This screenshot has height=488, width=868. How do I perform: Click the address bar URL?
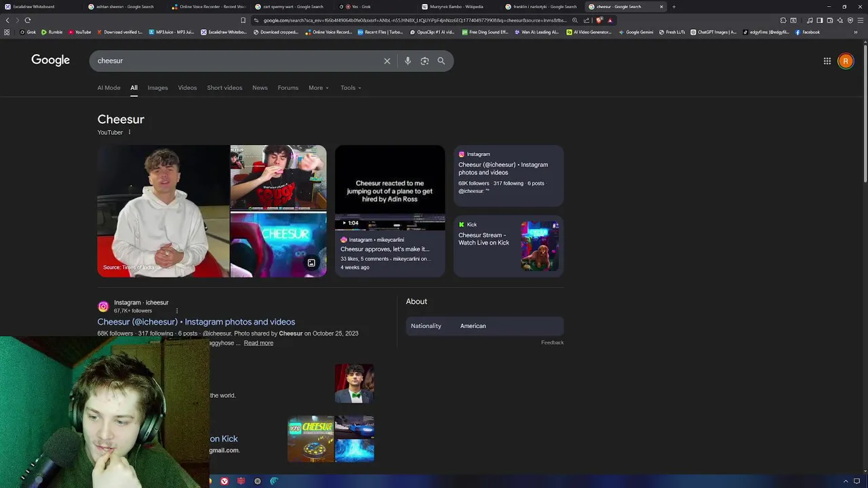click(414, 20)
